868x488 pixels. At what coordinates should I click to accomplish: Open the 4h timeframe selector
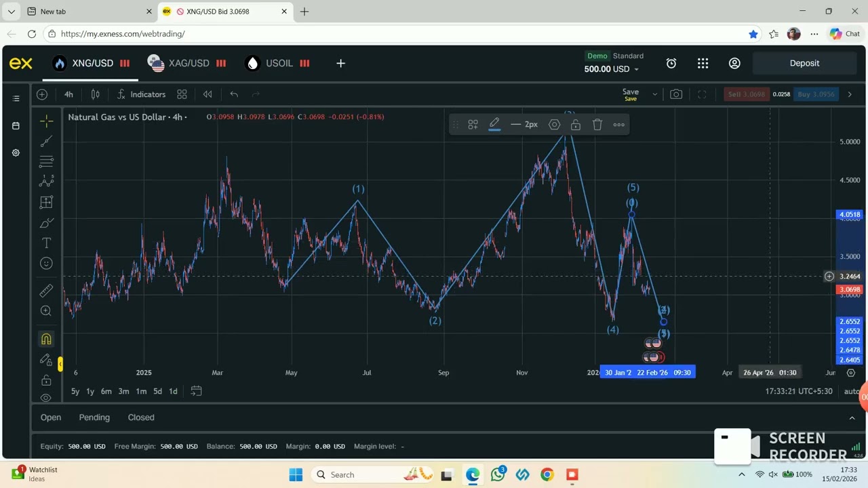68,94
